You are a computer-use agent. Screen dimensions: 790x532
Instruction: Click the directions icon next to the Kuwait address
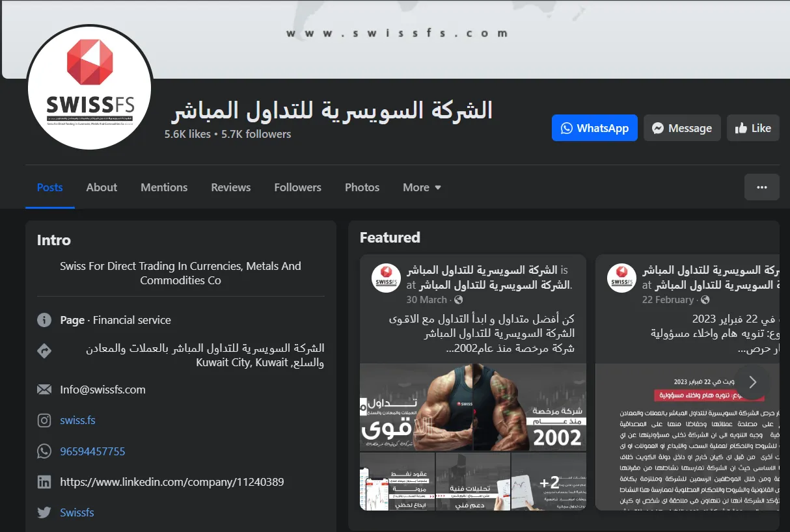[x=44, y=351]
